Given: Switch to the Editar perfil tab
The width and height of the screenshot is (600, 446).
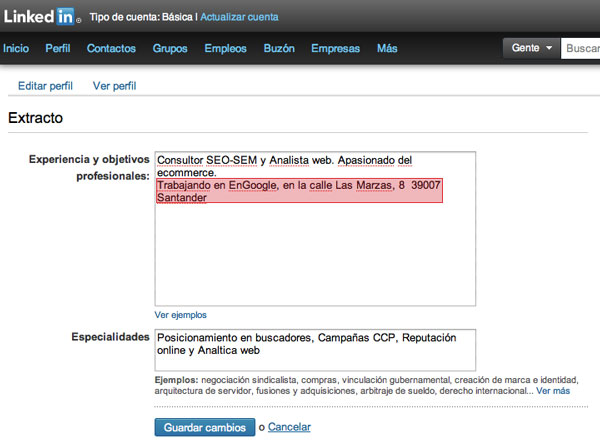Looking at the screenshot, I should [45, 86].
